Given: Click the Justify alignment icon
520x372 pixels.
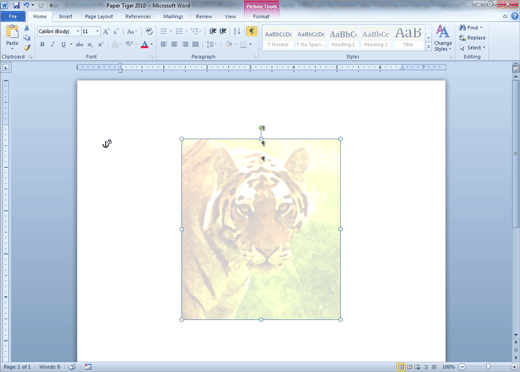Looking at the screenshot, I should (195, 44).
